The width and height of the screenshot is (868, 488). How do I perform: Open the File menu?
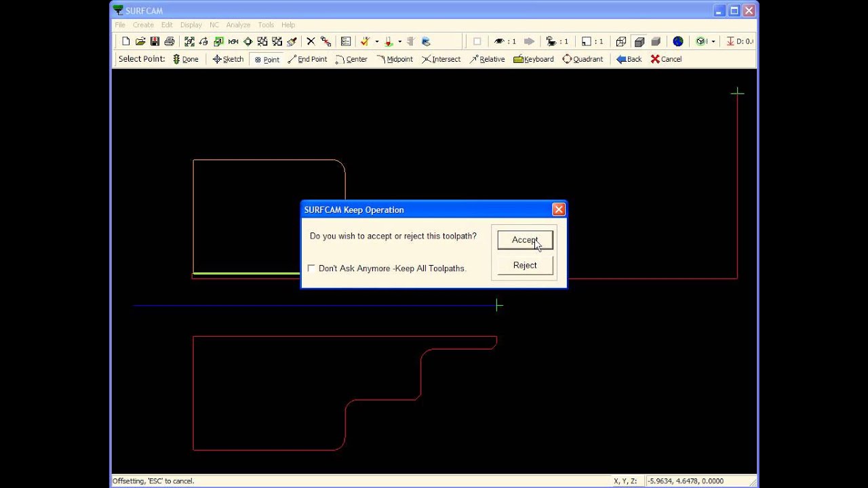(x=120, y=25)
